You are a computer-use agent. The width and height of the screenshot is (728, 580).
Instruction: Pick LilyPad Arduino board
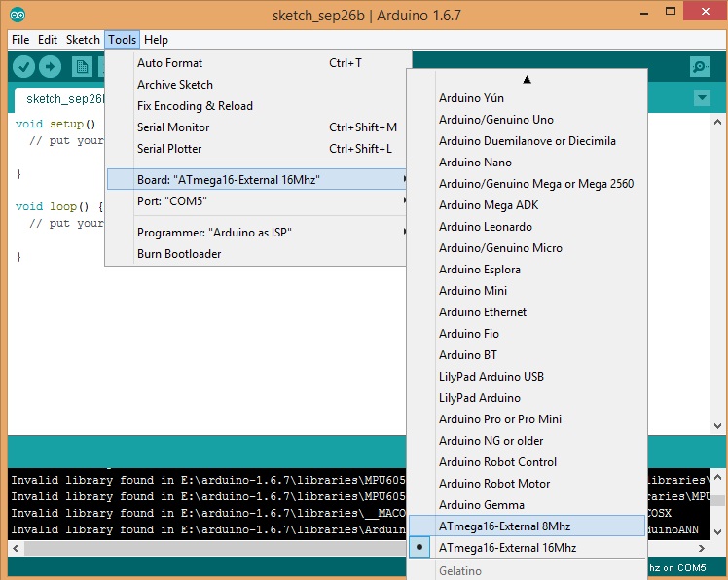pyautogui.click(x=527, y=397)
